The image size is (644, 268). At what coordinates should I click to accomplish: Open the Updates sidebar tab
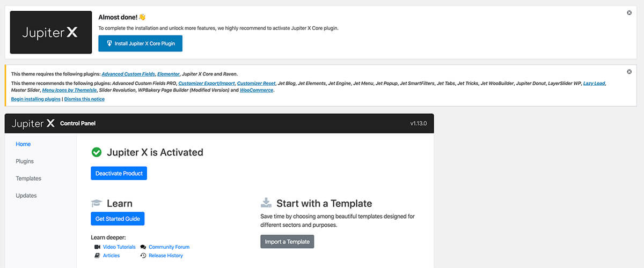click(26, 196)
